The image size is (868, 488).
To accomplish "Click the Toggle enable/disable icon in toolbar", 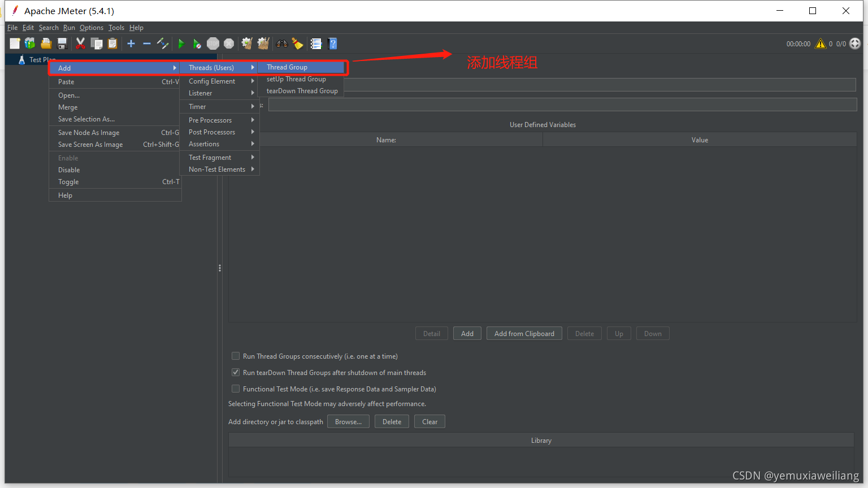I will click(163, 43).
